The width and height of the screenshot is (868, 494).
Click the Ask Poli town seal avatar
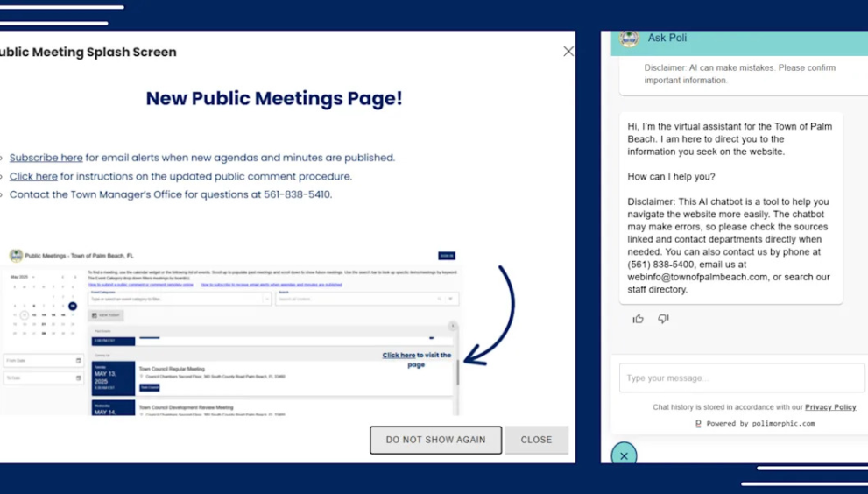(x=629, y=39)
